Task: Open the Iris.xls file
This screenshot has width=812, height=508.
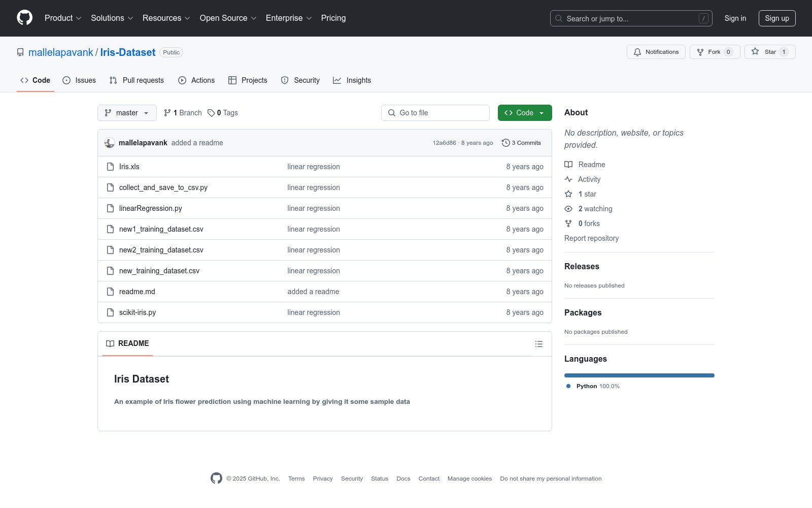Action: (x=129, y=167)
